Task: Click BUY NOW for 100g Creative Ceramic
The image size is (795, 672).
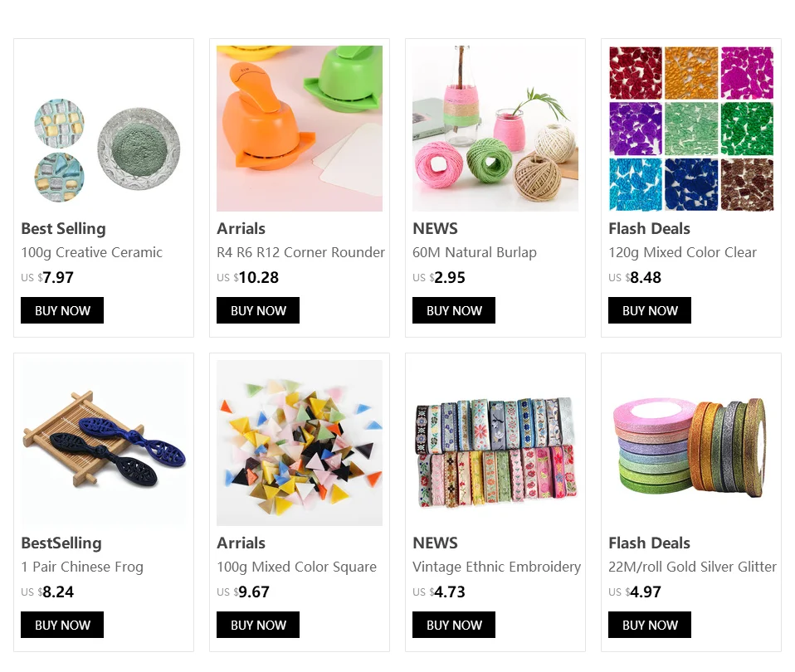Action: [62, 310]
